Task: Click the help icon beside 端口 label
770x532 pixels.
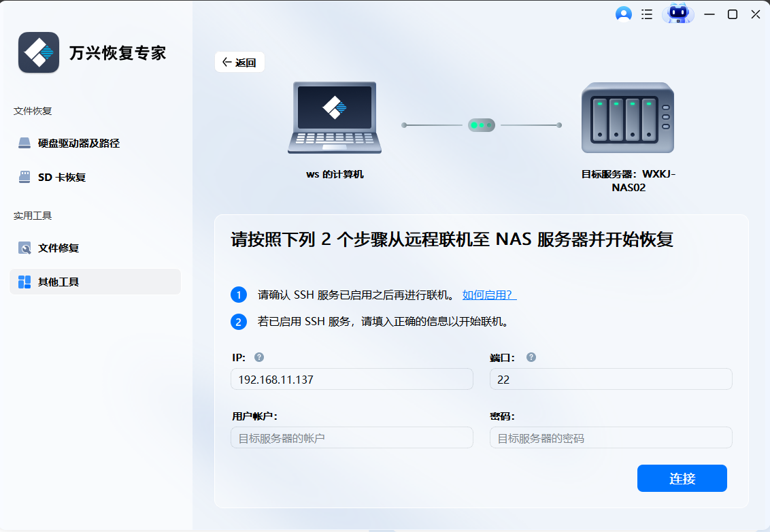Action: [x=531, y=357]
